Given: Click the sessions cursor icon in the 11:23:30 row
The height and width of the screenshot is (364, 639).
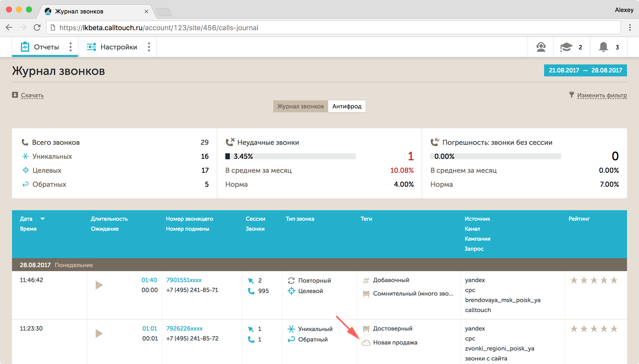Looking at the screenshot, I should pyautogui.click(x=251, y=329).
